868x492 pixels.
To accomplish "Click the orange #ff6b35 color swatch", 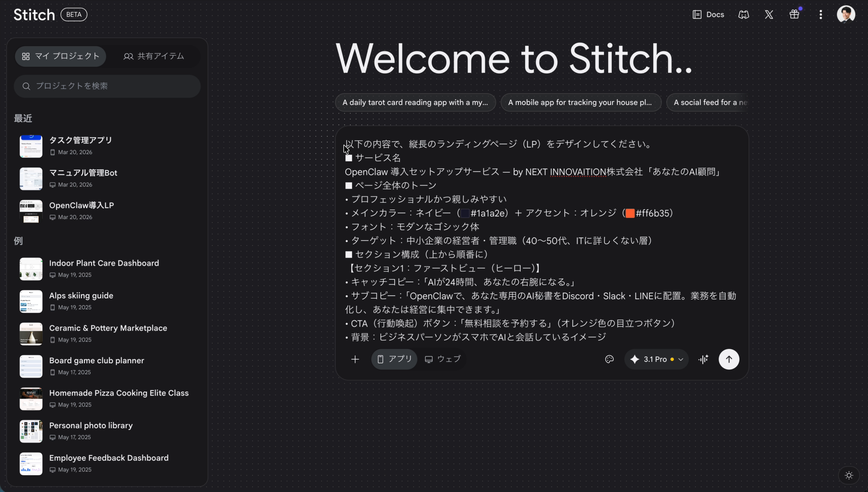I will click(630, 213).
